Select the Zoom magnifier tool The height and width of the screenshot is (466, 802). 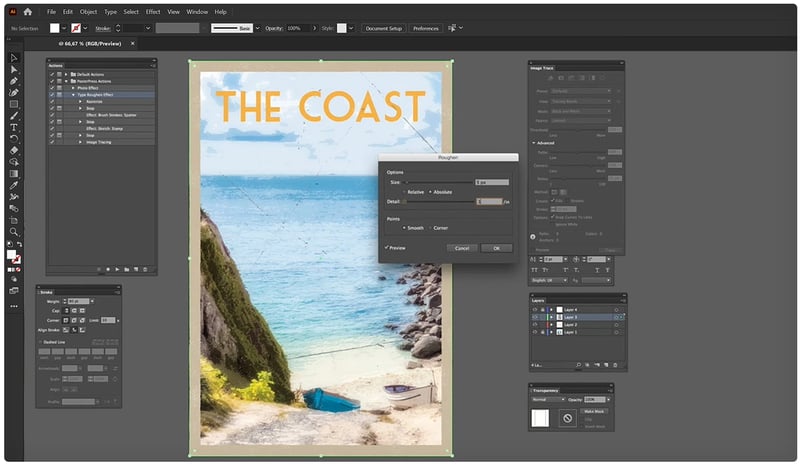(14, 232)
